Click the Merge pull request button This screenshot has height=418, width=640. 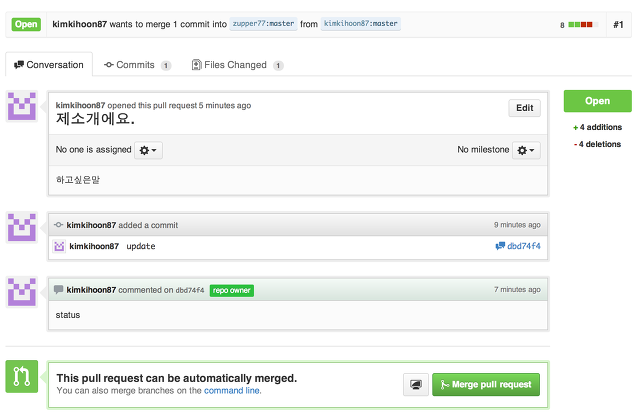486,385
